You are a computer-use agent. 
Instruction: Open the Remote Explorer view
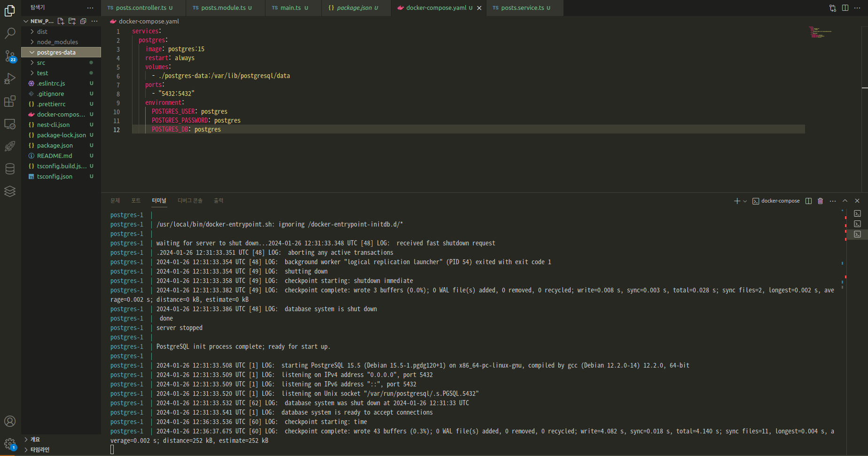point(10,124)
